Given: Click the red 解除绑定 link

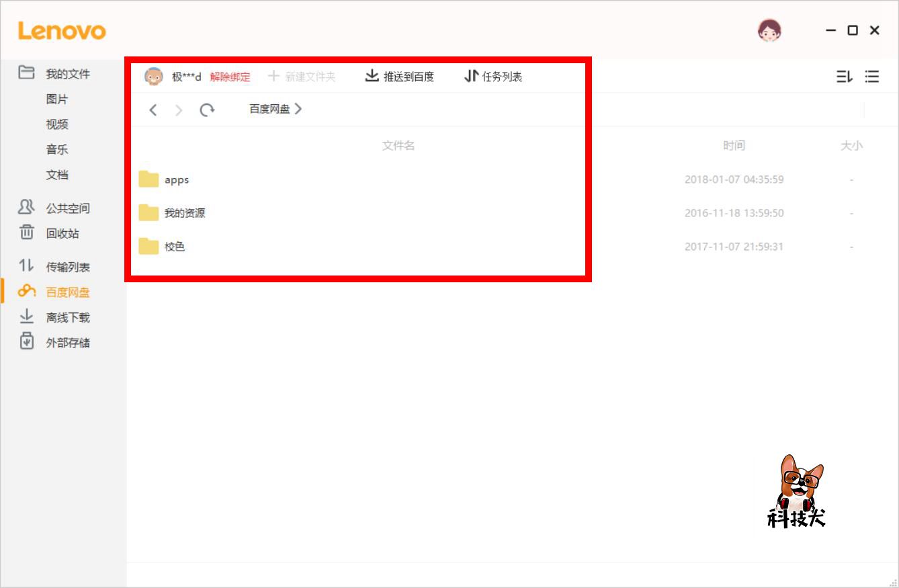Looking at the screenshot, I should click(x=230, y=77).
